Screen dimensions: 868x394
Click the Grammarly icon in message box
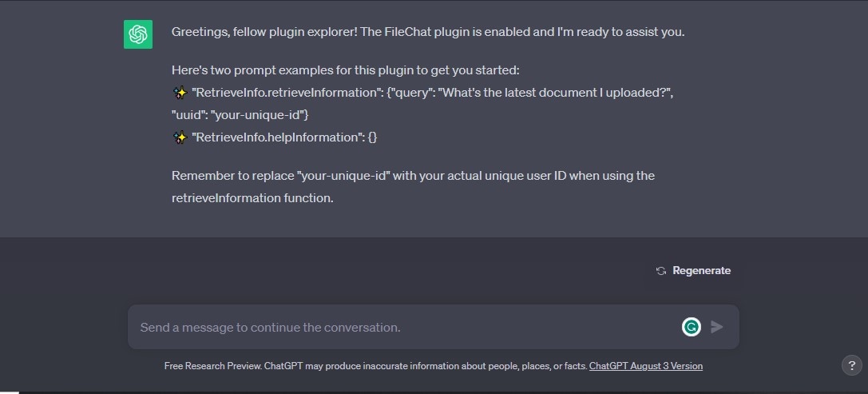[x=692, y=326]
